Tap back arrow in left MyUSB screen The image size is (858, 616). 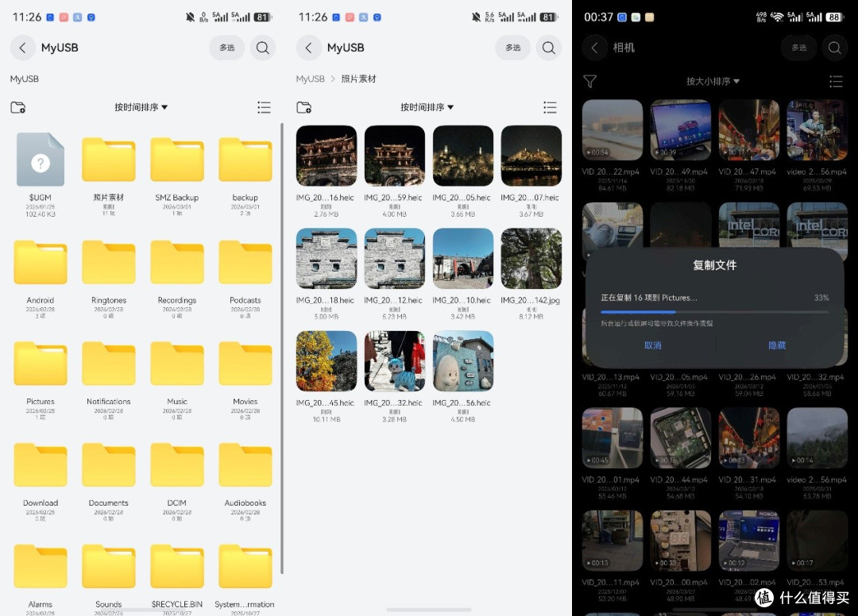22,48
